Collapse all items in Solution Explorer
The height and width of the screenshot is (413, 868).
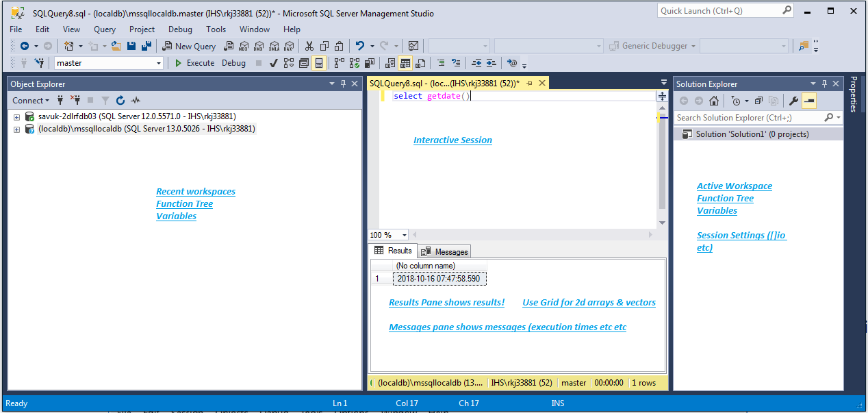click(x=758, y=101)
